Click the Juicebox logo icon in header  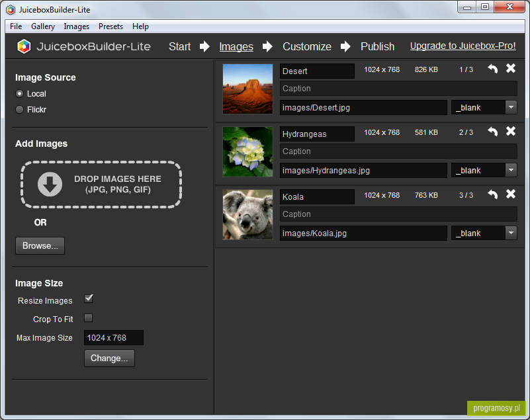pyautogui.click(x=24, y=46)
